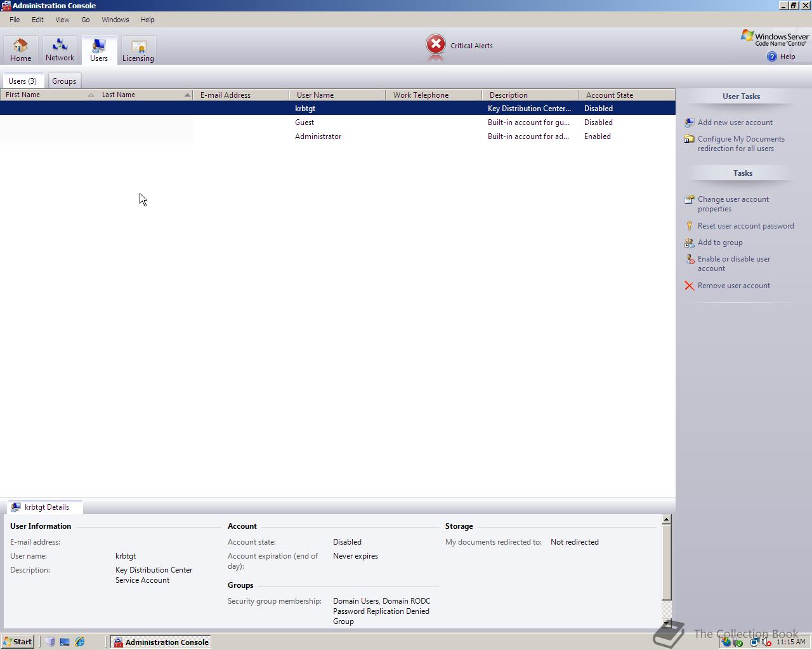The width and height of the screenshot is (812, 650).
Task: Open the Home section icon
Action: coord(20,45)
